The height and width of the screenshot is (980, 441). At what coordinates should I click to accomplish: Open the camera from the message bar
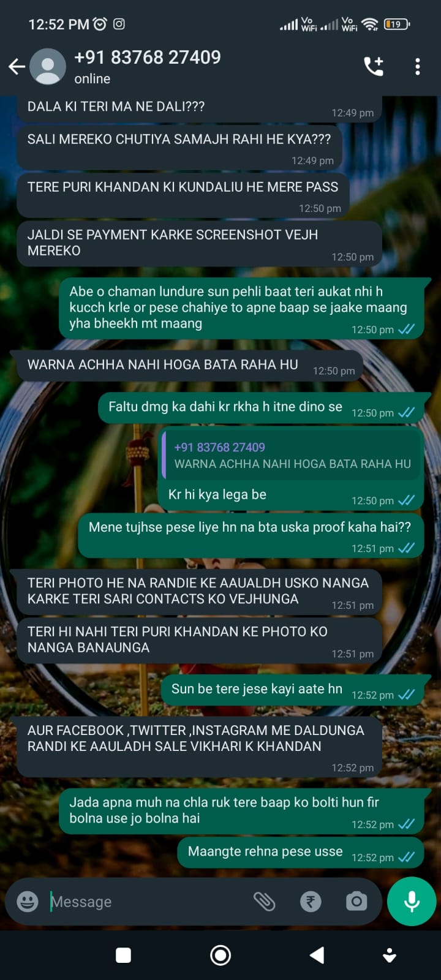[356, 902]
